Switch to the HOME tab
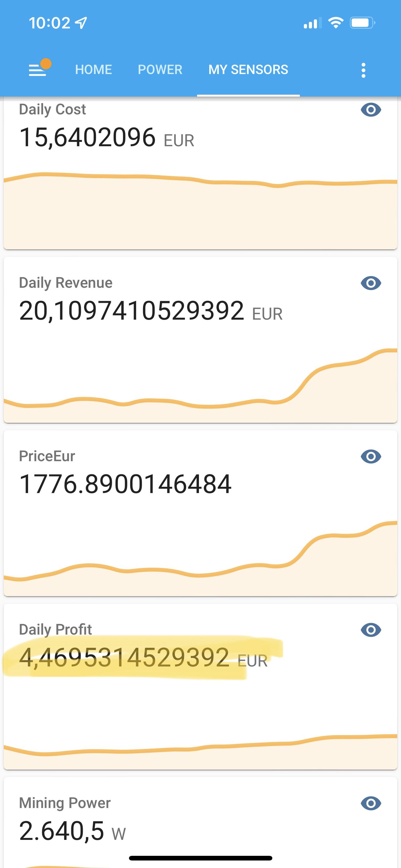Image resolution: width=401 pixels, height=868 pixels. pos(94,70)
